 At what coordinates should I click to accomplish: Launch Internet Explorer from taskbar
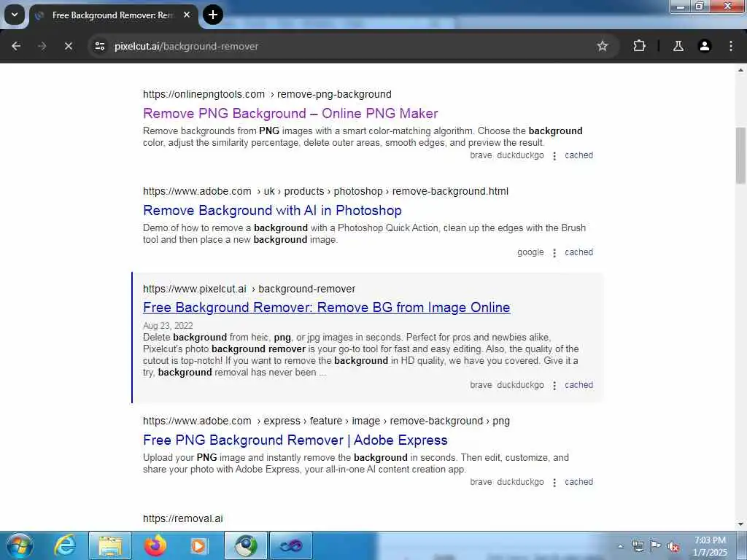65,545
